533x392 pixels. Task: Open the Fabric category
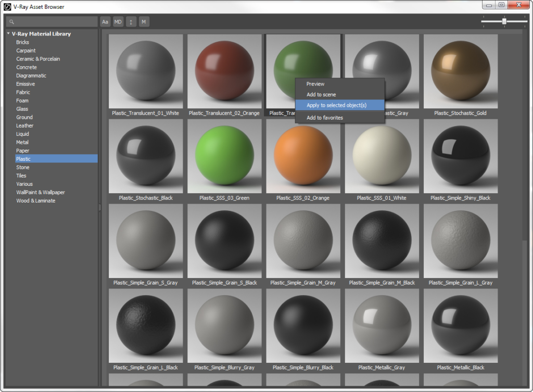(x=23, y=92)
